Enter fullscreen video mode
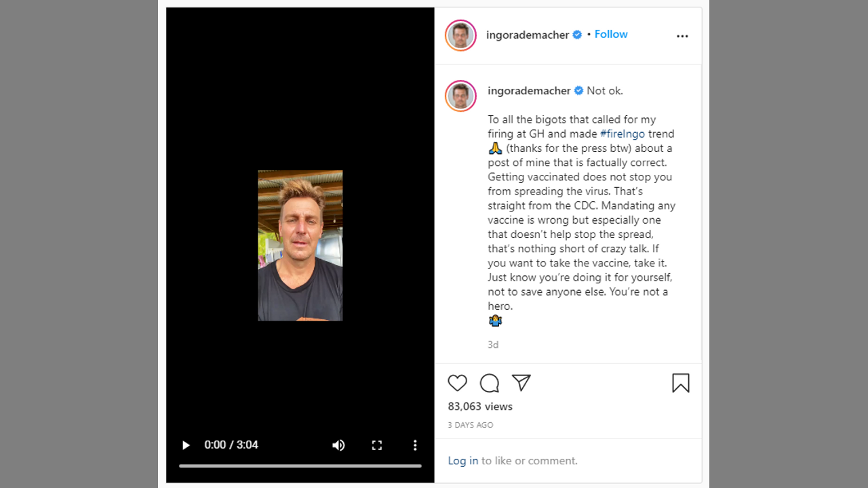This screenshot has height=488, width=868. 377,445
